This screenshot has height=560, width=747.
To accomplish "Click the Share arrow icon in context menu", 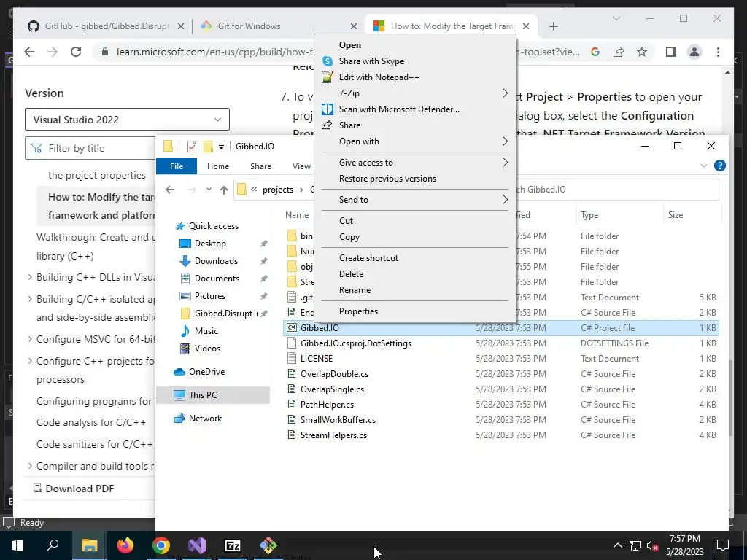I will (328, 125).
